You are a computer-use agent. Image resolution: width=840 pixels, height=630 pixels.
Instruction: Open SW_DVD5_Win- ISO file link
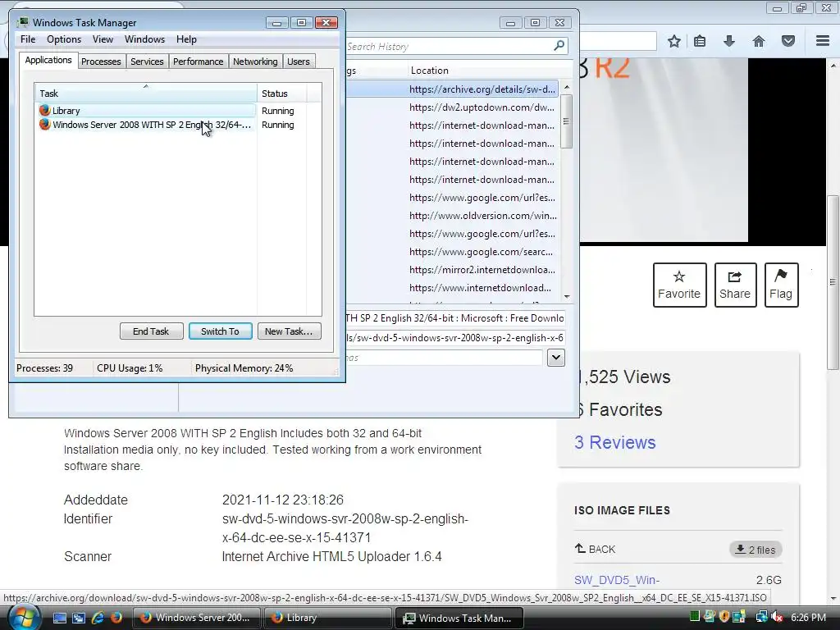[617, 580]
